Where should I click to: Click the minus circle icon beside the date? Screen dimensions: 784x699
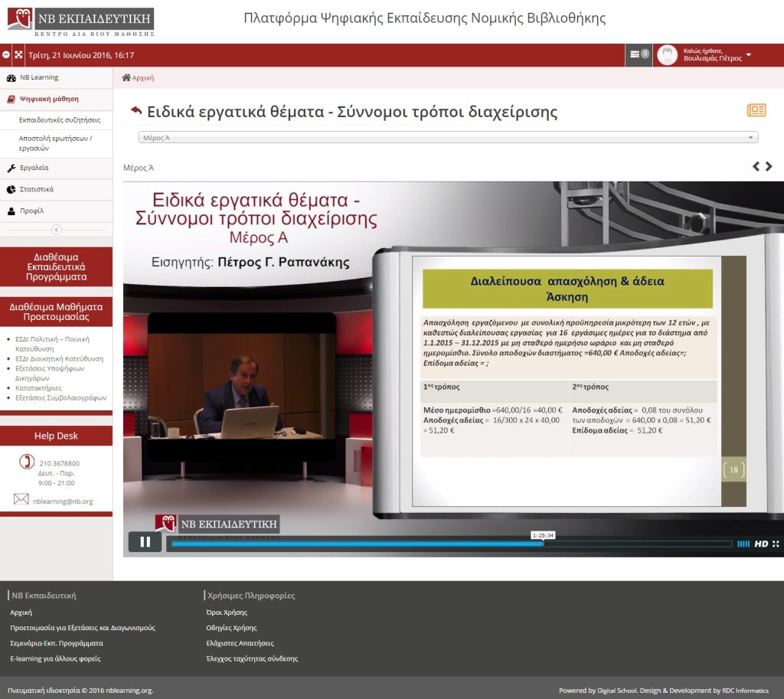tap(6, 55)
